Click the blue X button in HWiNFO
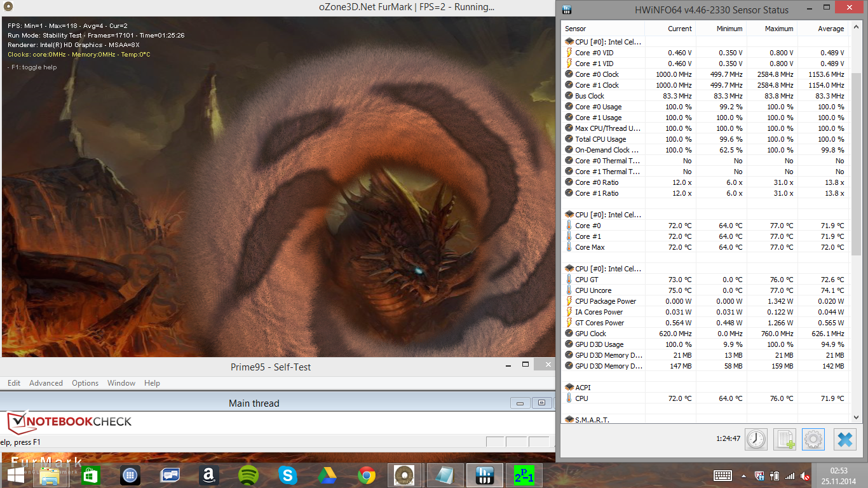The height and width of the screenshot is (488, 868). pos(844,439)
